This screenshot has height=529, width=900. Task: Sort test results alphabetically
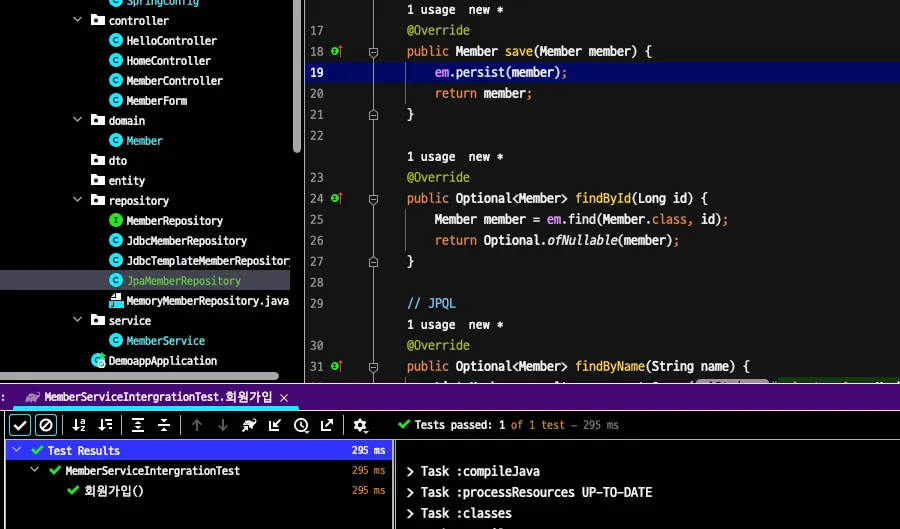[x=80, y=425]
